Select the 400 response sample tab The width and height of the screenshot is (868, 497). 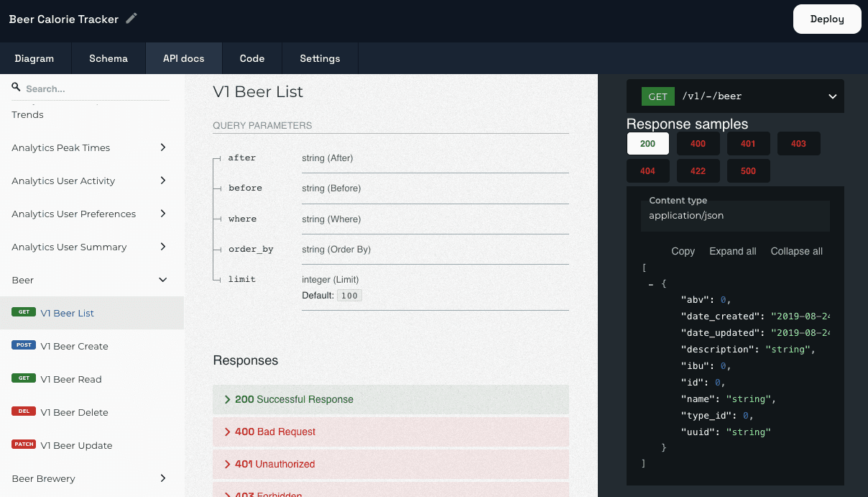coord(698,143)
